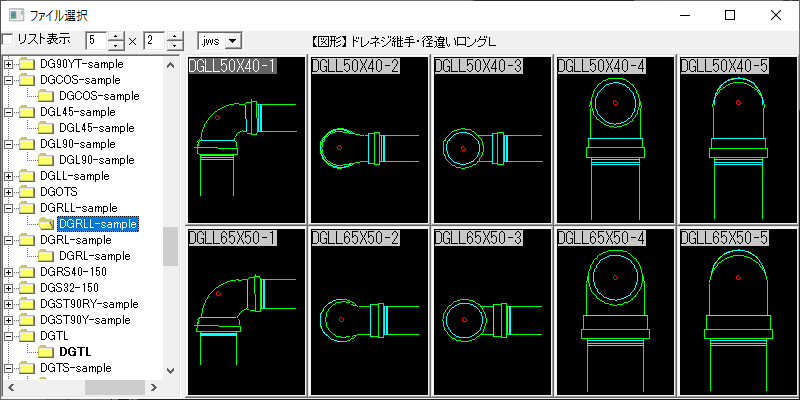Open the DGLL50X40-1 elbow drawing thumbnail
Image resolution: width=800 pixels, height=400 pixels.
[x=246, y=138]
